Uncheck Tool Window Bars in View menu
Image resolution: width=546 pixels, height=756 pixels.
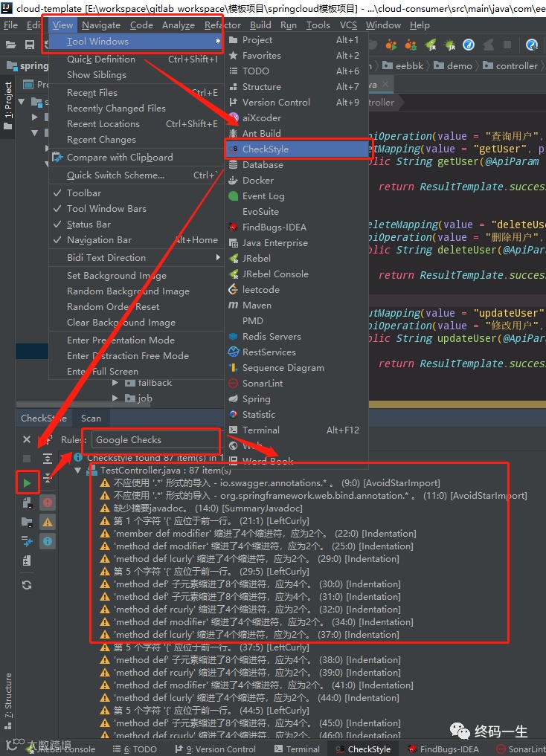point(136,209)
